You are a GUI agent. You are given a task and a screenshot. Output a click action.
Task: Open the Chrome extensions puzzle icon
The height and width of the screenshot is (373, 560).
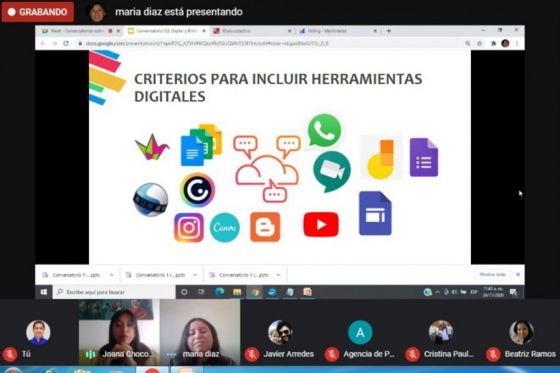(494, 43)
